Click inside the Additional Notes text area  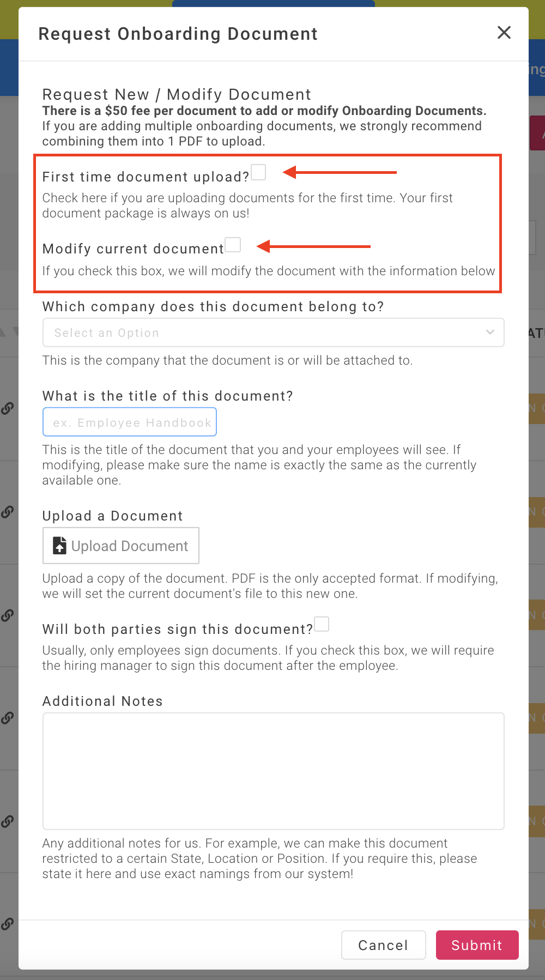[x=273, y=771]
